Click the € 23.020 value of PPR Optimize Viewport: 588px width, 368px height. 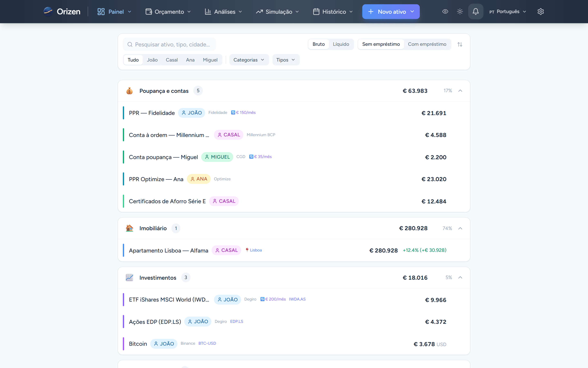click(x=434, y=179)
